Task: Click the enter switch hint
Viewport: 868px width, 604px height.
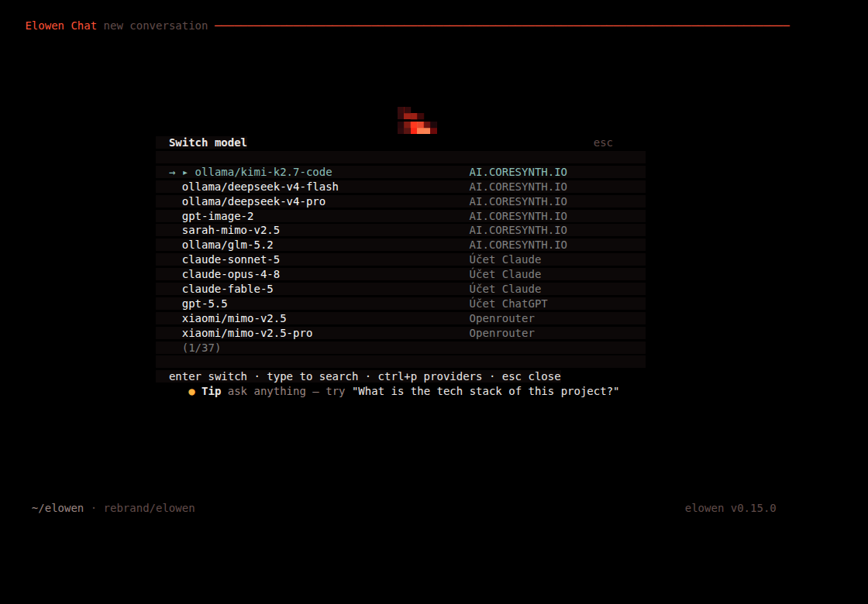Action: pyautogui.click(x=208, y=376)
